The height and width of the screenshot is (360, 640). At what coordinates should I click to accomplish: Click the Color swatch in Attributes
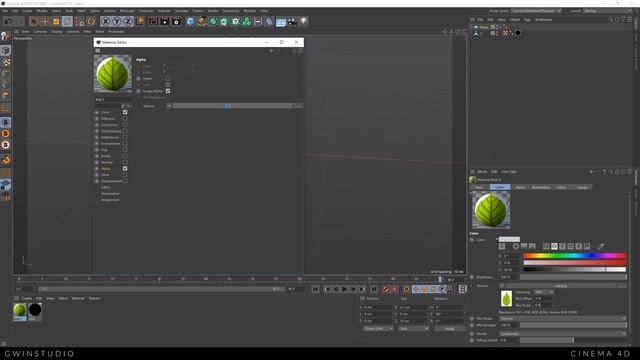(509, 240)
